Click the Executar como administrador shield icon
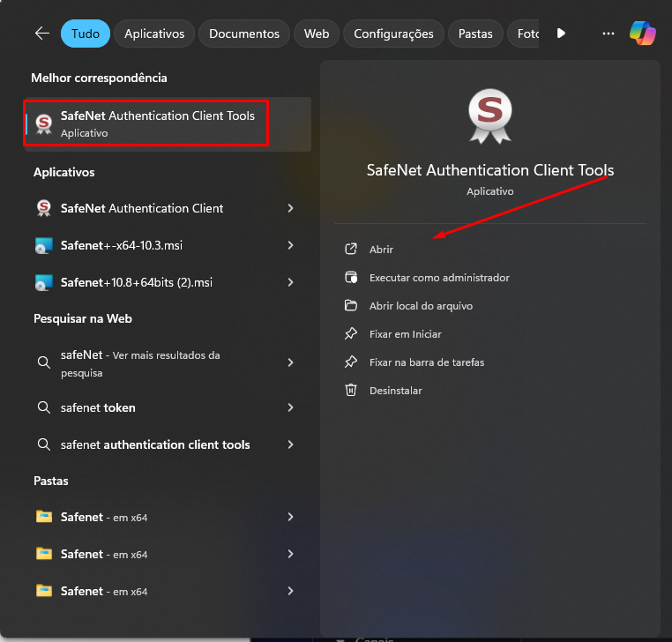This screenshot has height=642, width=672. (x=351, y=278)
